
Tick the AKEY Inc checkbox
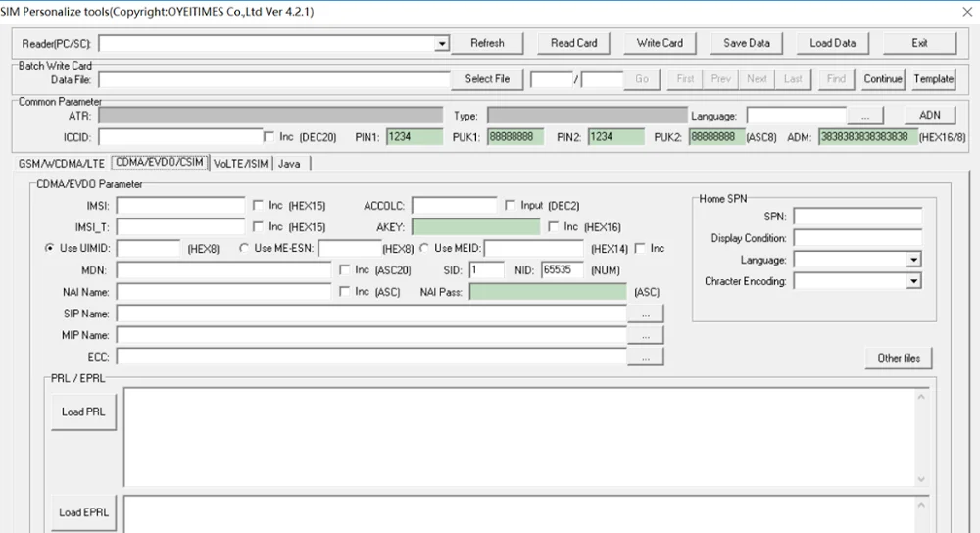pyautogui.click(x=553, y=227)
